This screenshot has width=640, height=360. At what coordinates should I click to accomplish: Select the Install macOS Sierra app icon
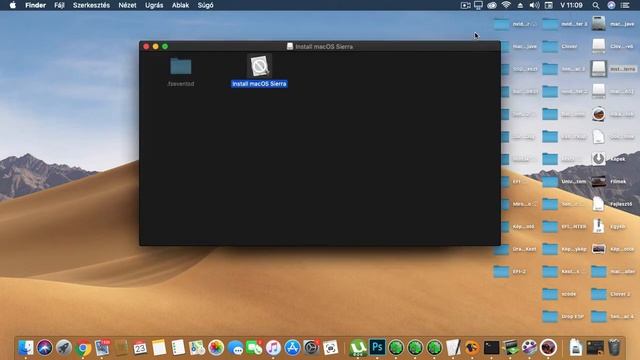(259, 66)
